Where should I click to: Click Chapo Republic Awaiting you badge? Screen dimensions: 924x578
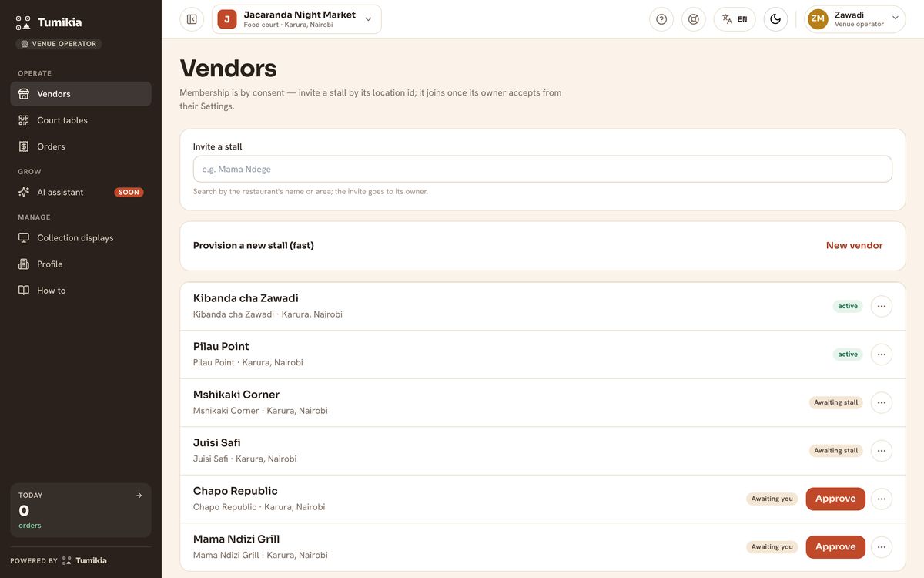pos(772,499)
